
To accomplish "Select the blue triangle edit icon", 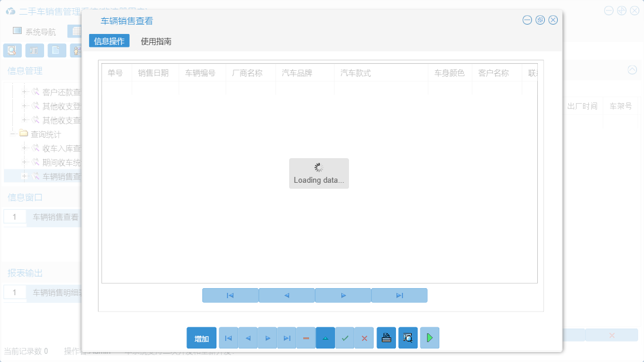I will [326, 337].
